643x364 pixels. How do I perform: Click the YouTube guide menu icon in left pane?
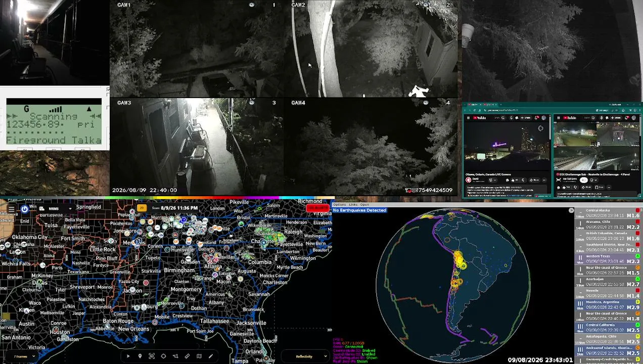click(468, 118)
